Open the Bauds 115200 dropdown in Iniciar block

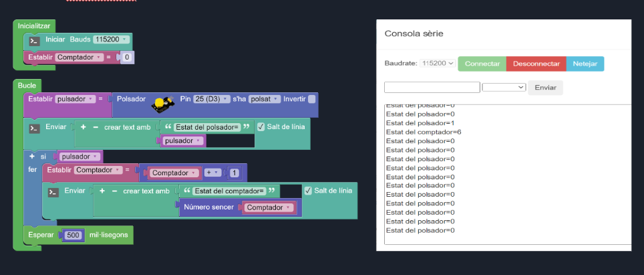coord(111,39)
